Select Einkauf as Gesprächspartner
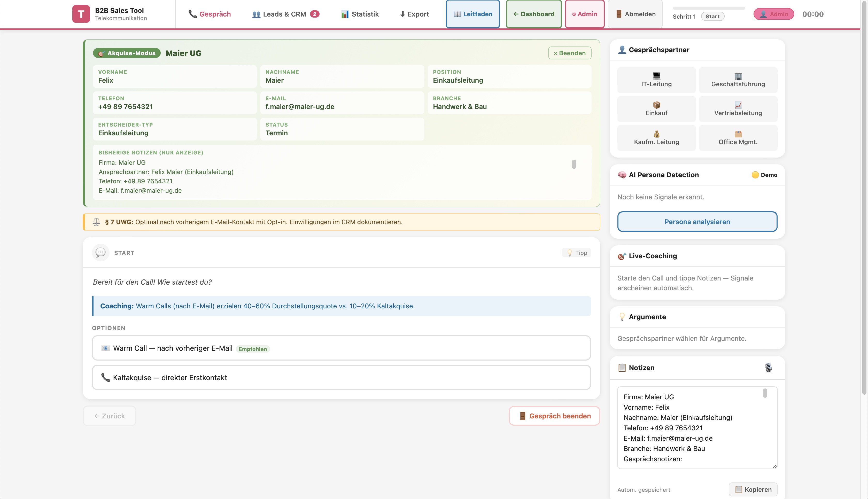Viewport: 868px width, 499px height. [x=656, y=109]
